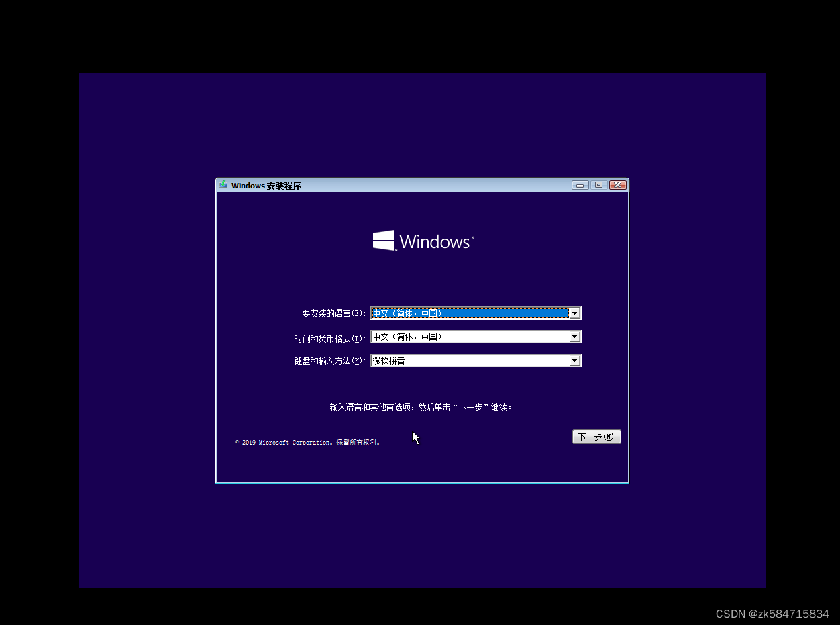Select the 中文（简体，中国）language field
This screenshot has height=625, width=840.
pyautogui.click(x=476, y=313)
